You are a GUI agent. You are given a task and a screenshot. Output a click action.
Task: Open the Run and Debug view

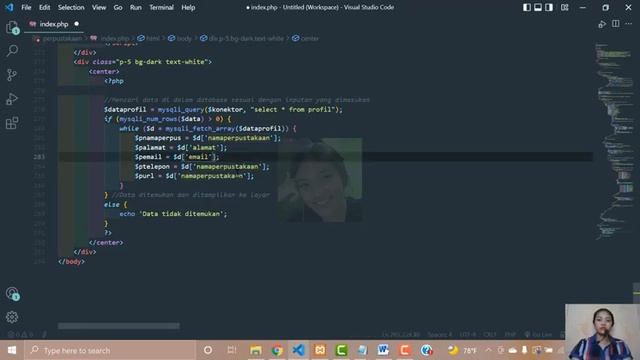tap(12, 99)
